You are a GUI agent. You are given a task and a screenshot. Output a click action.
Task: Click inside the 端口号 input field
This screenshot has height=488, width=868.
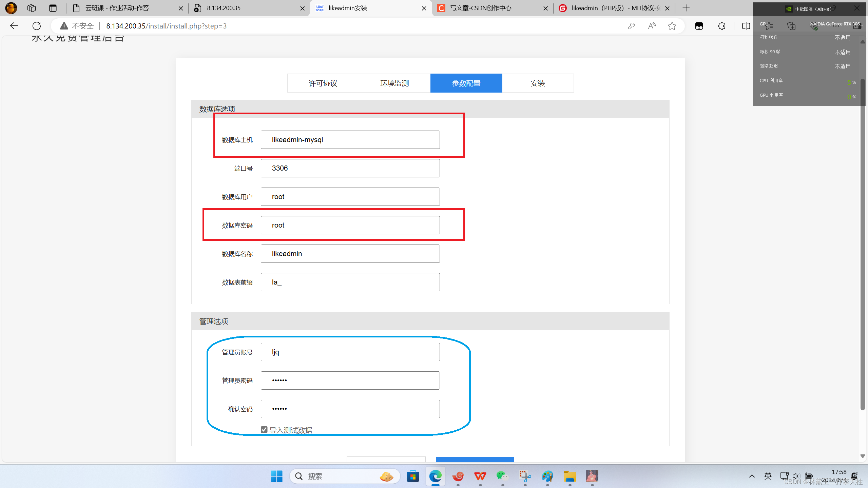pos(350,168)
